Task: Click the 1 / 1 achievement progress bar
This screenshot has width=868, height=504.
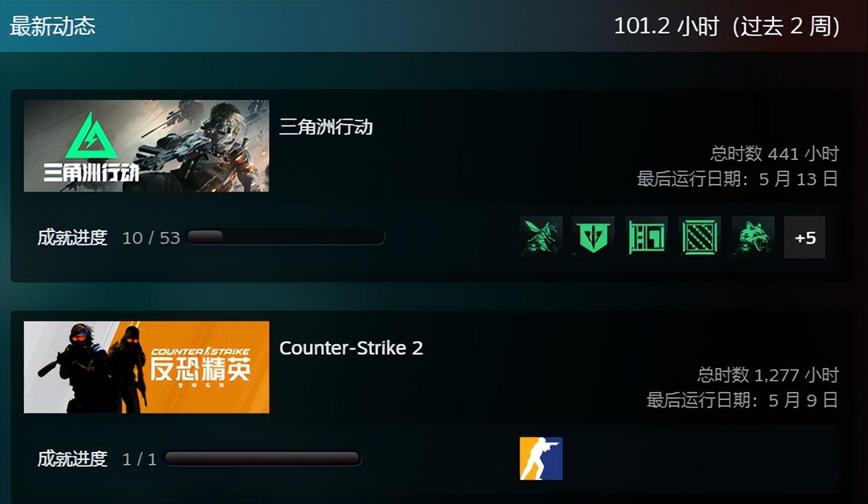Action: [x=263, y=458]
